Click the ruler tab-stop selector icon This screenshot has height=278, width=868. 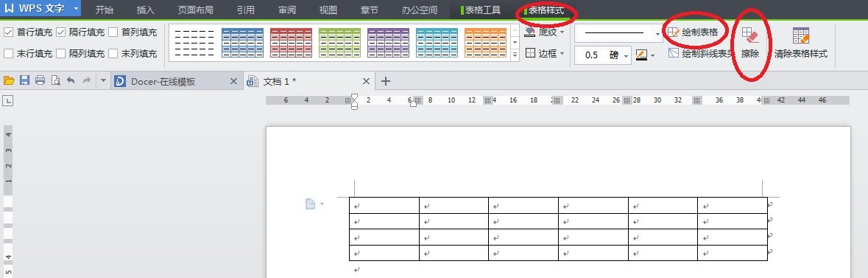tap(8, 100)
